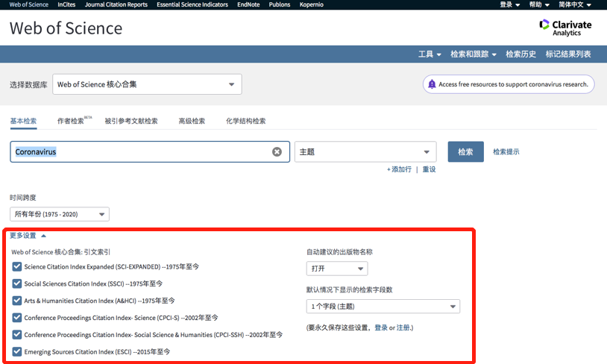Click Access free resources coronavirus banner
The height and width of the screenshot is (364, 607).
[509, 84]
